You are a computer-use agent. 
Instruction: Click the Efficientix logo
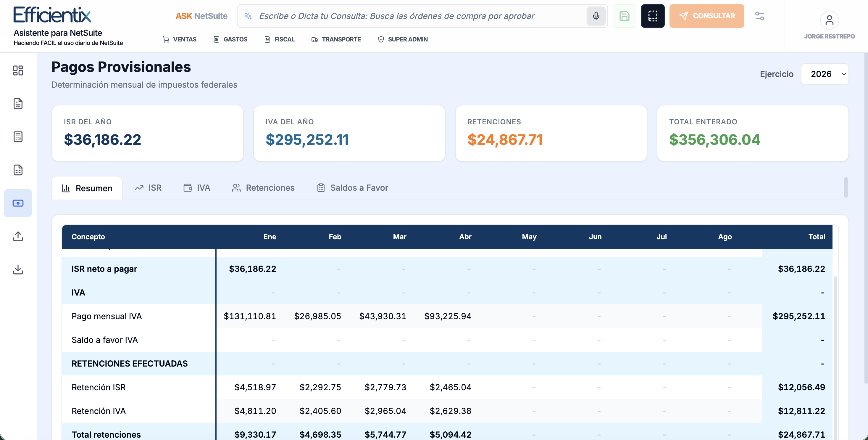pos(52,15)
